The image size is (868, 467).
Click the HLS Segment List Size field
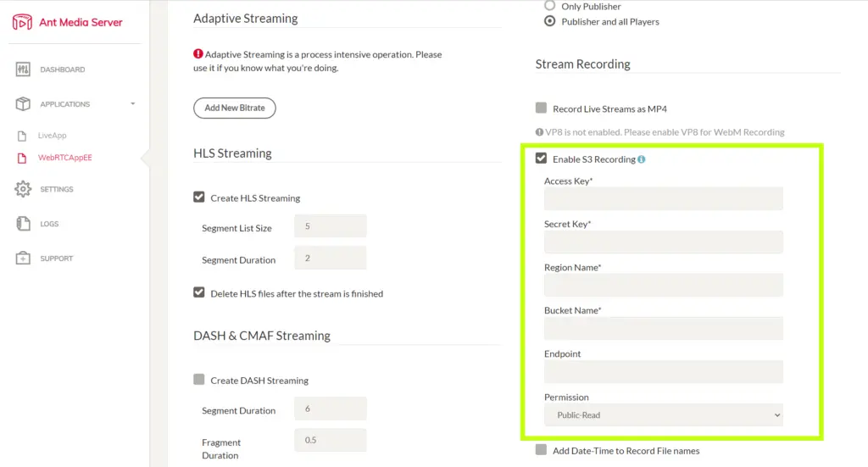tap(330, 226)
